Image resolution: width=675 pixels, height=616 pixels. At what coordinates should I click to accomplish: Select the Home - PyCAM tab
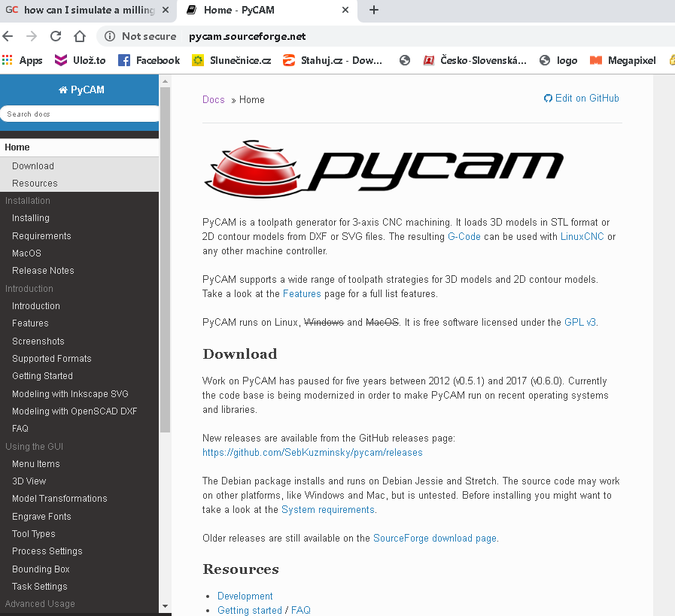point(267,10)
